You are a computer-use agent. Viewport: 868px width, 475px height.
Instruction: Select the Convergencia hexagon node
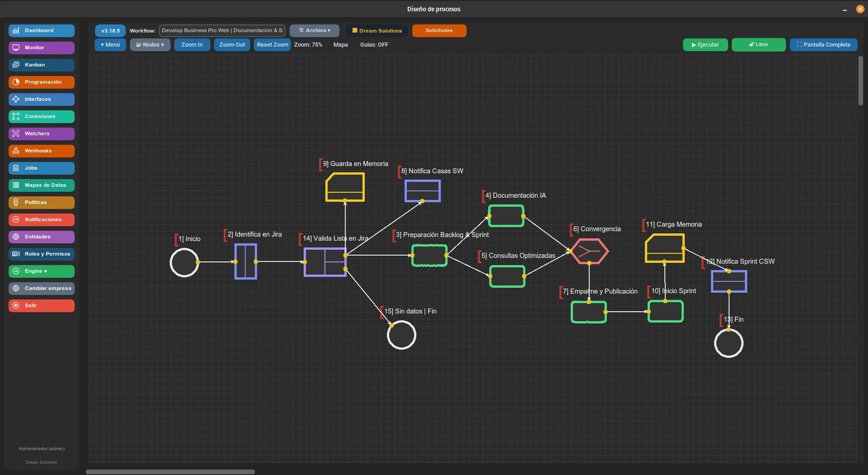coord(589,251)
